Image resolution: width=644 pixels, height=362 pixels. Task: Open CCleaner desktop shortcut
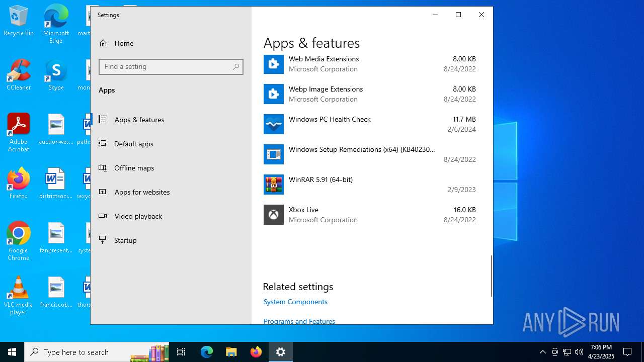coord(19,74)
